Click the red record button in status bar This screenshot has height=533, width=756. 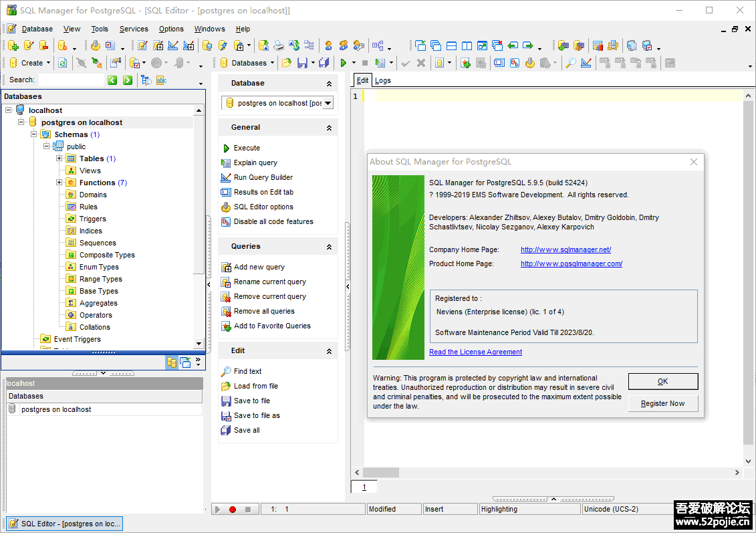[233, 510]
